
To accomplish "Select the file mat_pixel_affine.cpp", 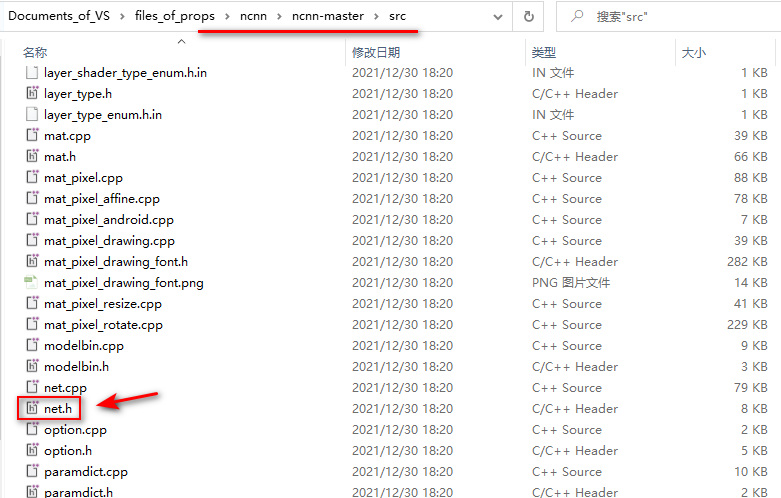I will (102, 198).
